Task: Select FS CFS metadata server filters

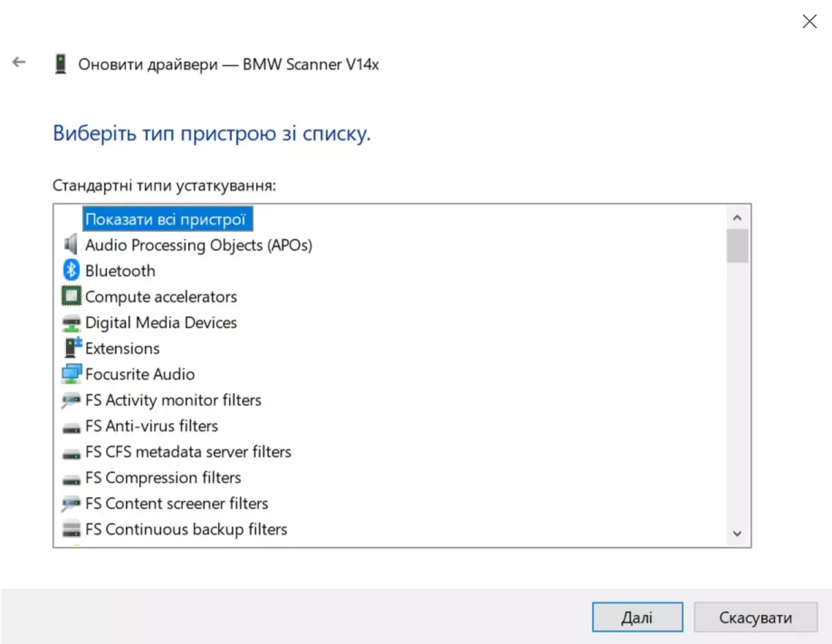Action: (x=188, y=452)
